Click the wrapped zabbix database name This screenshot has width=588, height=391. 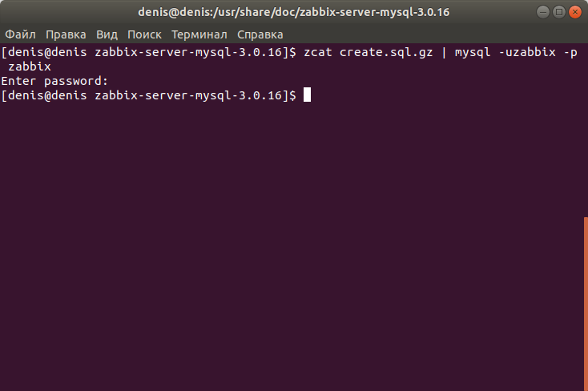tap(30, 67)
